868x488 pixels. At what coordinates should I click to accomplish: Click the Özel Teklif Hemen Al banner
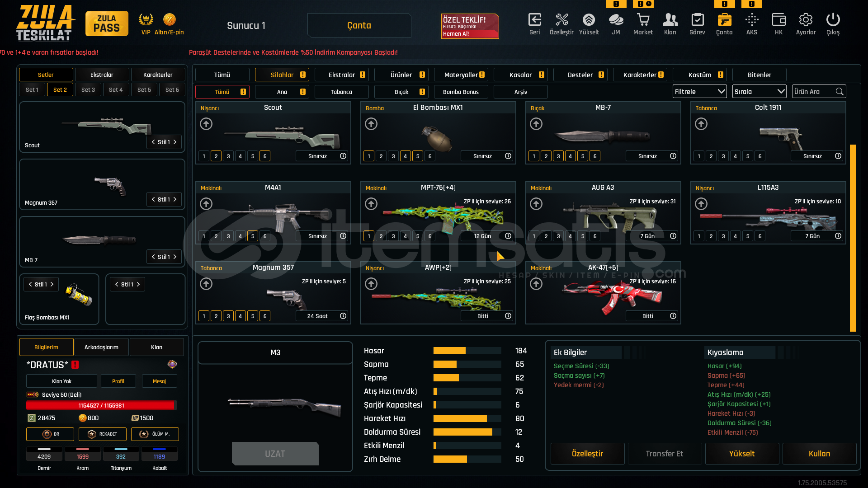pyautogui.click(x=470, y=26)
